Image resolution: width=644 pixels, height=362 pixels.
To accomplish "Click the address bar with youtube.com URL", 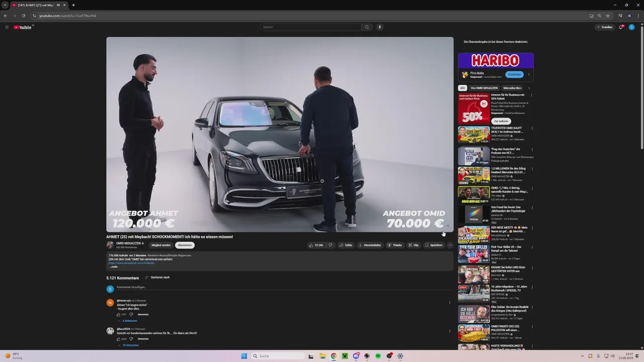I will pyautogui.click(x=302, y=16).
